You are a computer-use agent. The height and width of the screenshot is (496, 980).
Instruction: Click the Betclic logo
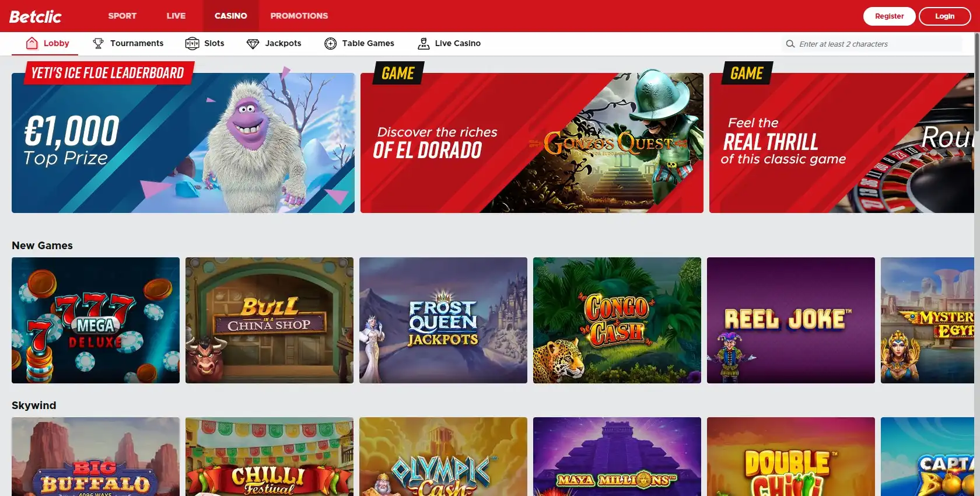(36, 16)
